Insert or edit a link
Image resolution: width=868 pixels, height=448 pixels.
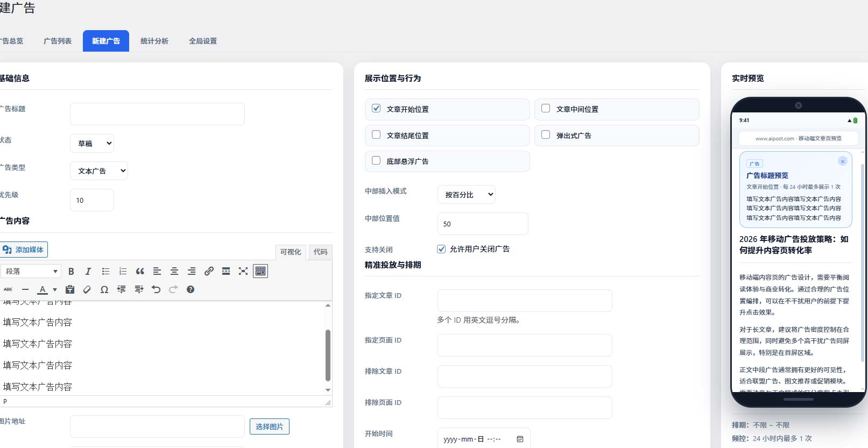pos(209,272)
